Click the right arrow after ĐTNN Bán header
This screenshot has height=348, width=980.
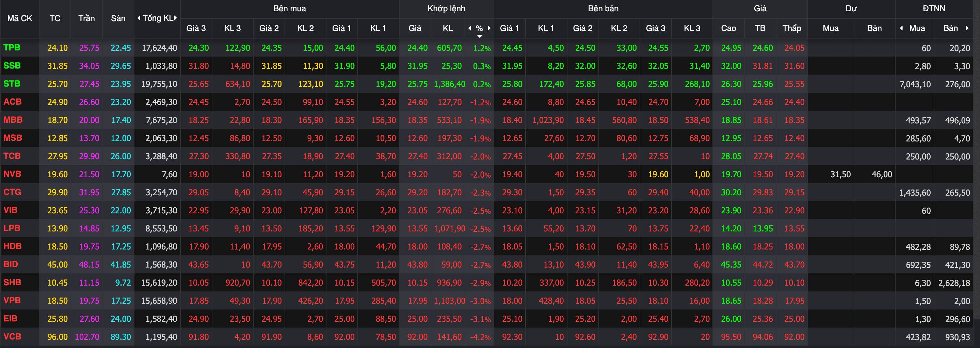tap(967, 28)
